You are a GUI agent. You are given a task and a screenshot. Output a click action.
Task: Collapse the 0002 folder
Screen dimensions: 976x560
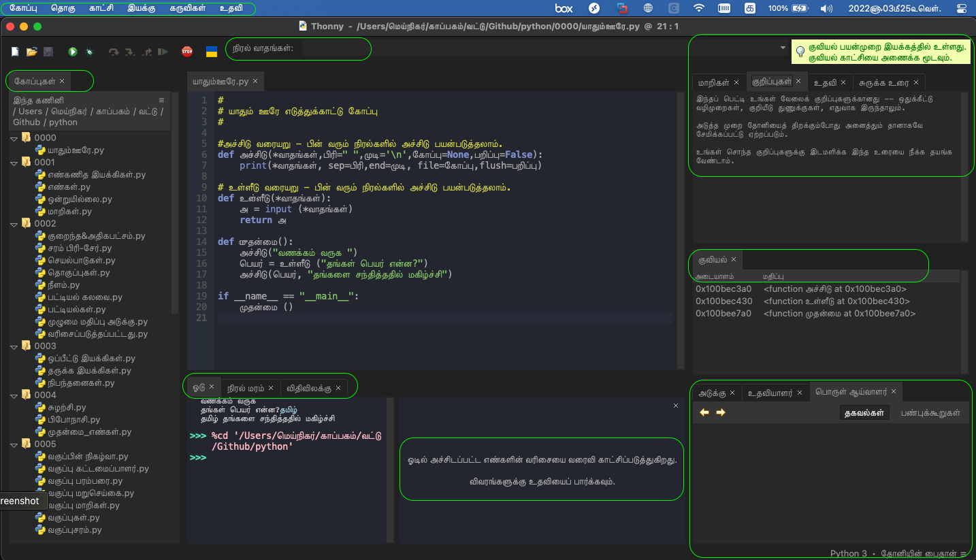14,224
